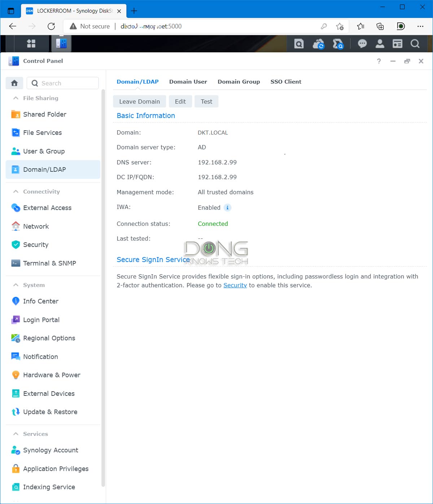Click the cloud sync tray icon

318,44
